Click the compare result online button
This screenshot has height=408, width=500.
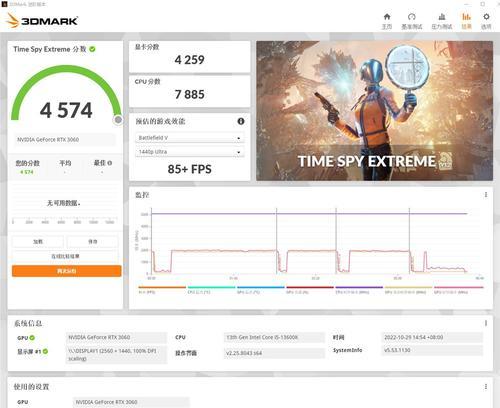(x=65, y=256)
